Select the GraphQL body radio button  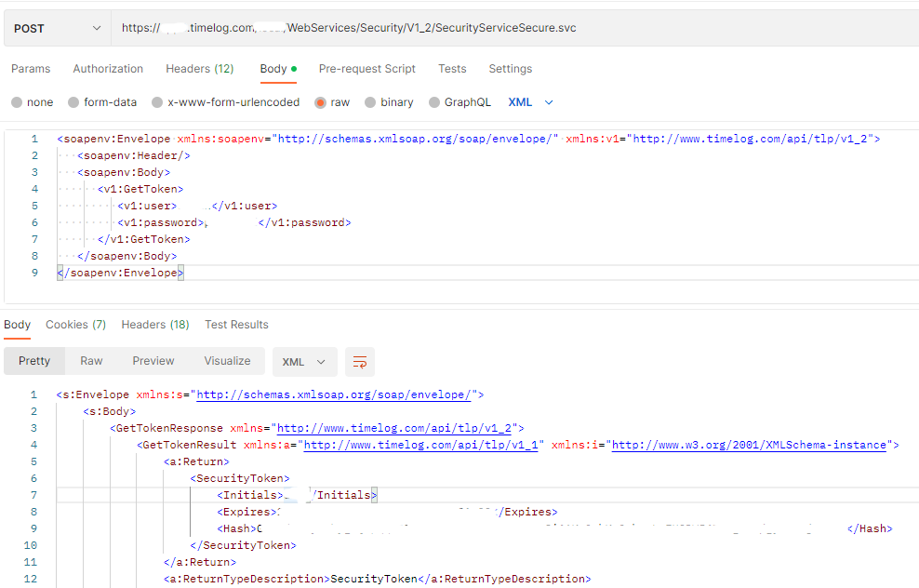tap(434, 102)
